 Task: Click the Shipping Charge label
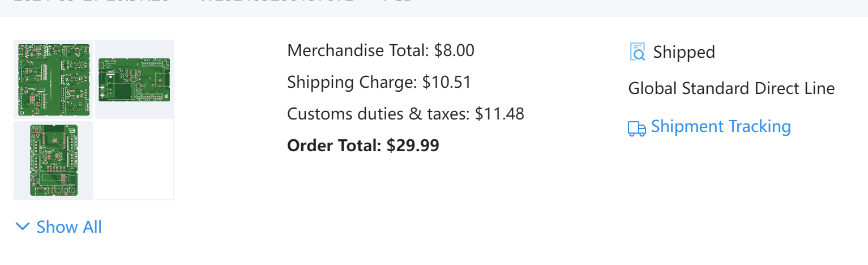(x=352, y=82)
